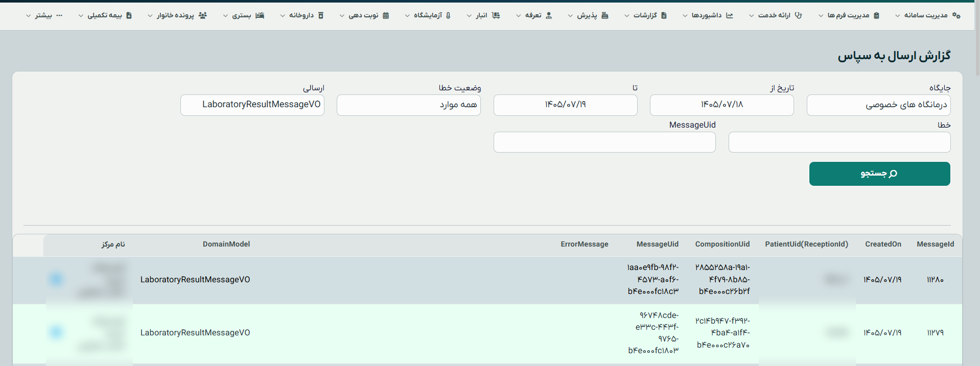The width and height of the screenshot is (980, 366).
Task: Click LaboratoryResultMessageVO in row ۱۱۲۷۹
Action: (x=195, y=333)
